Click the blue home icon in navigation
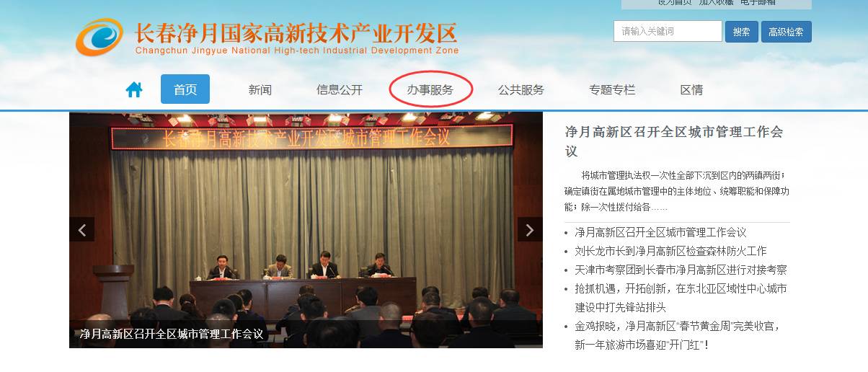Screen dimensions: 868x372 tap(134, 89)
